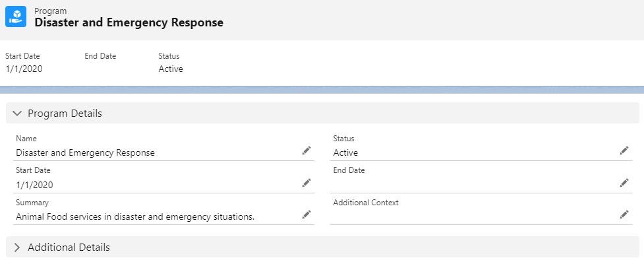Edit Start Date using its pencil icon
The width and height of the screenshot is (644, 264).
[306, 183]
